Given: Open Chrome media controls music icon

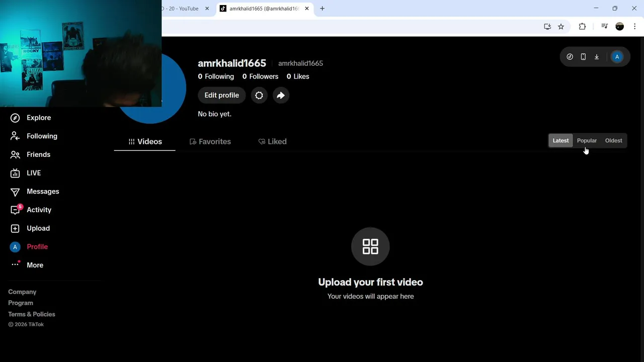Looking at the screenshot, I should pyautogui.click(x=605, y=27).
